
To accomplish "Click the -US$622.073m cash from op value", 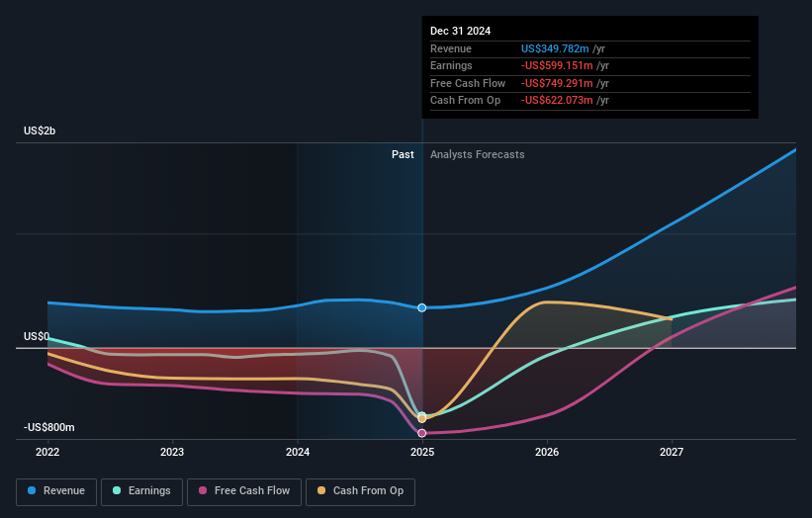I will pyautogui.click(x=557, y=101).
